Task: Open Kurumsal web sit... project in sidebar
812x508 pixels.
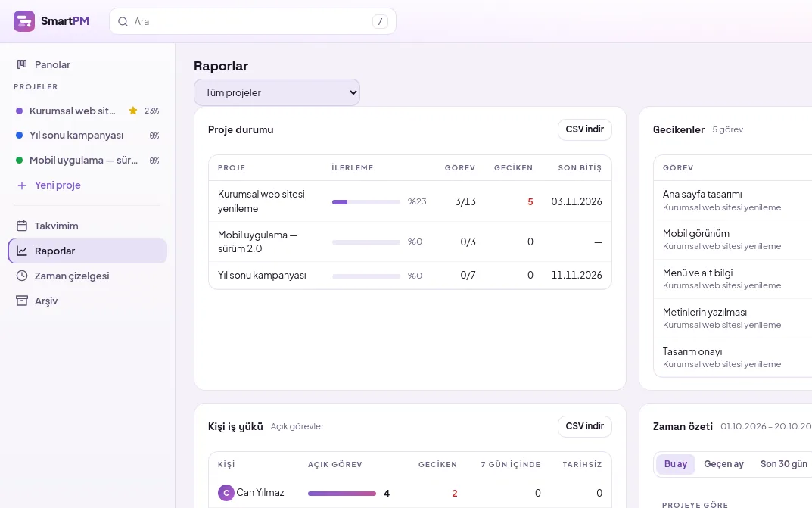Action: 88,111
